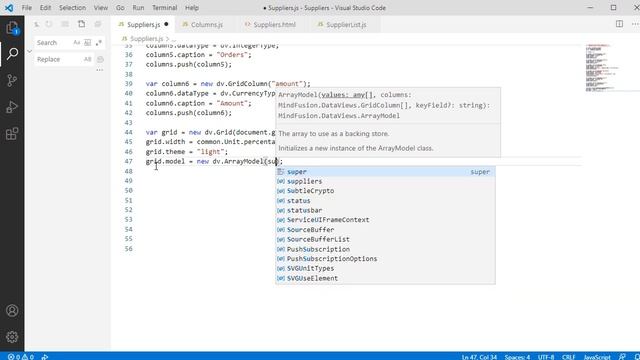
Task: Click 'Spaces: 4' indentation setting
Action: [x=517, y=357]
